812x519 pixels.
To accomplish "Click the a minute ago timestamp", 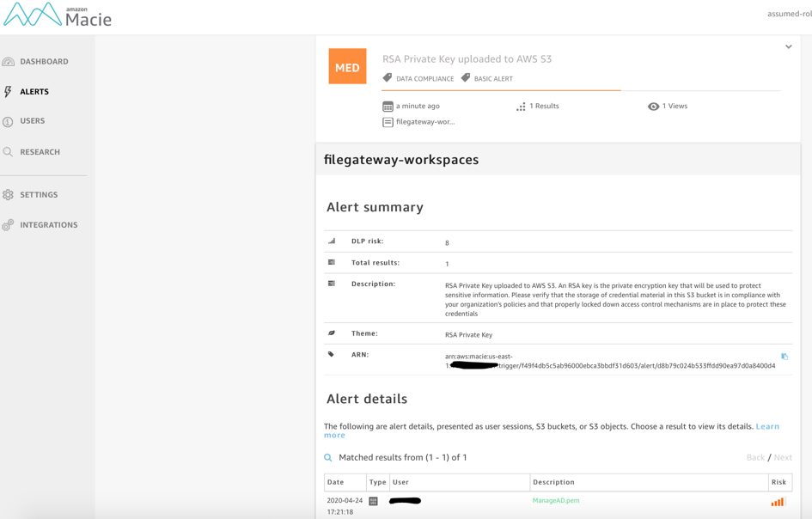I will (x=418, y=106).
